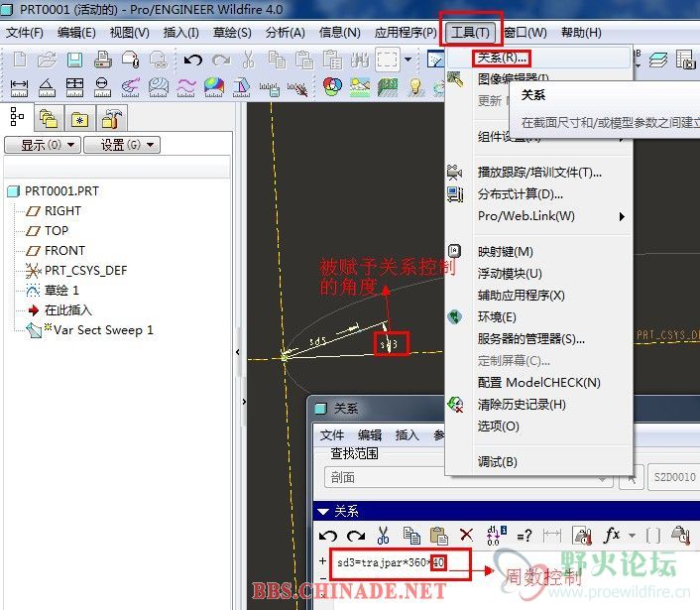Switch to the Folder Browser navigator tab
The width and height of the screenshot is (700, 610).
pos(49,119)
